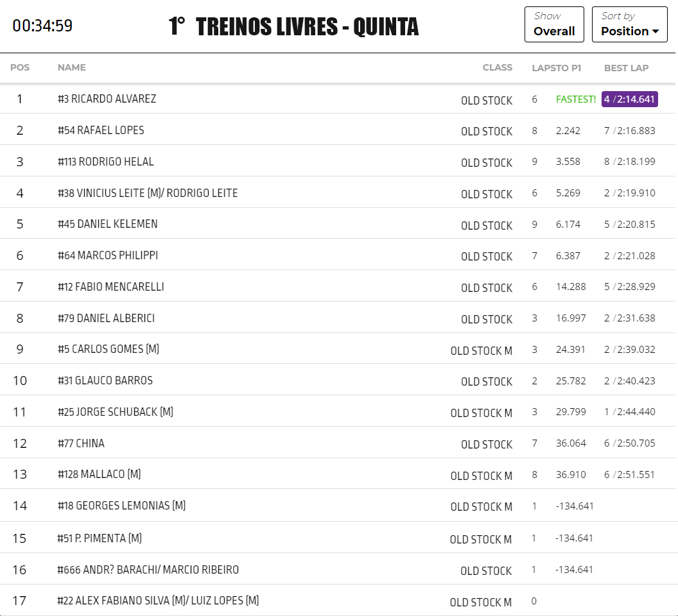
Task: Click #38 Vinicius Leite / Rodrigo Leite
Action: point(148,193)
